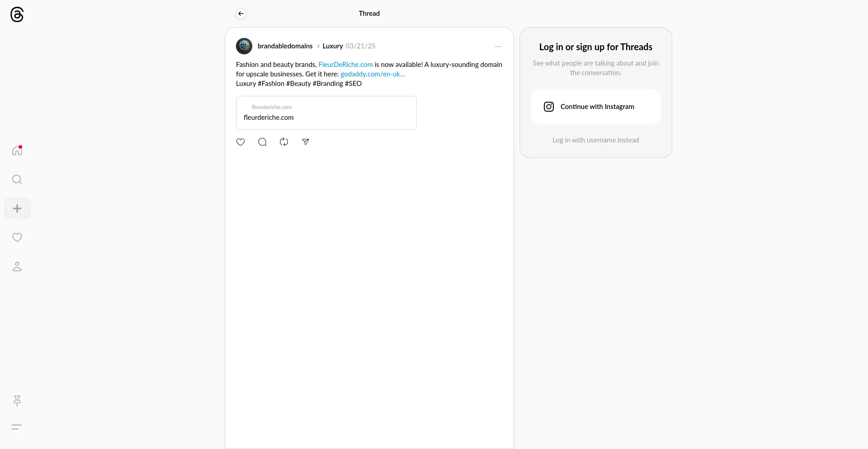Open the fleurderiche.com link preview card
868x449 pixels.
tap(326, 113)
